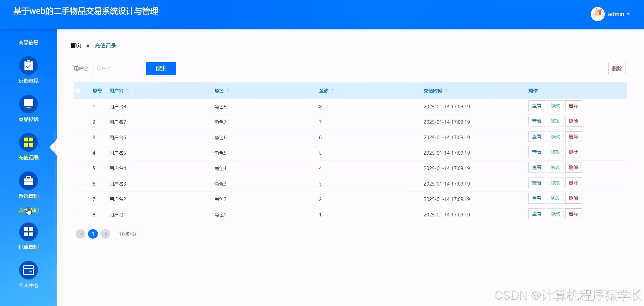Click the 充值记录 breadcrumb link
The image size is (644, 306).
pos(105,45)
